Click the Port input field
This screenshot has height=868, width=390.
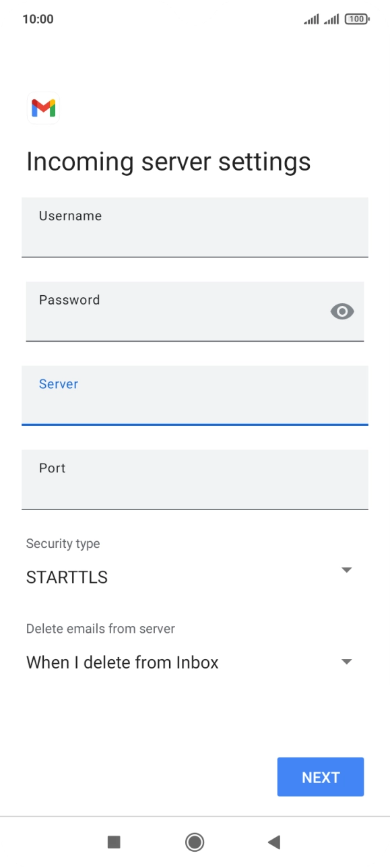pos(195,479)
